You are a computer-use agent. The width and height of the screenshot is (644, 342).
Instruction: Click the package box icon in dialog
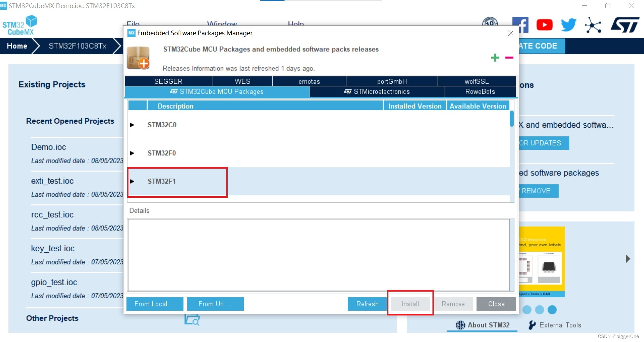click(138, 58)
